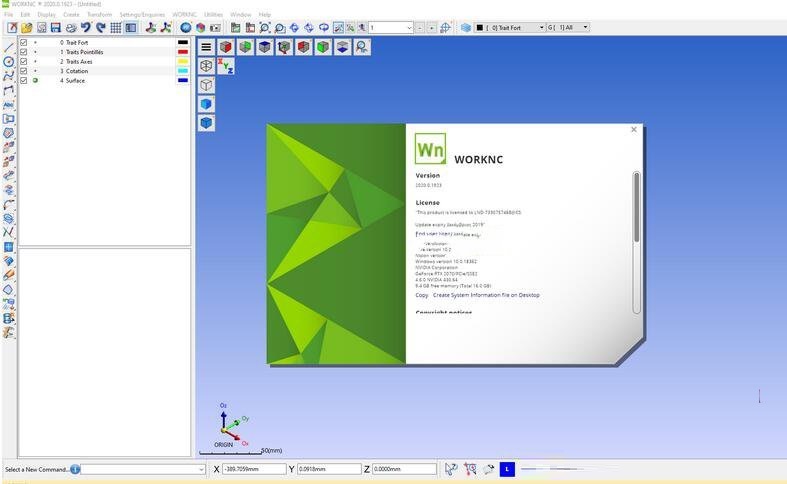Open the Edit menu

click(x=25, y=15)
